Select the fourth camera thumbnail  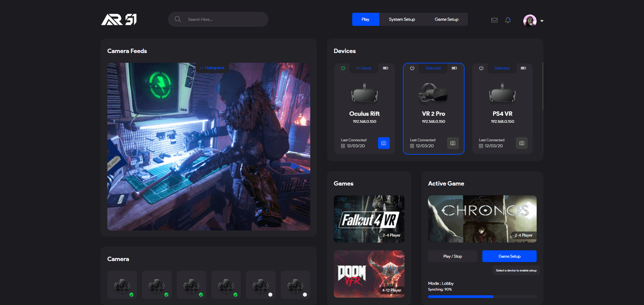tap(226, 285)
